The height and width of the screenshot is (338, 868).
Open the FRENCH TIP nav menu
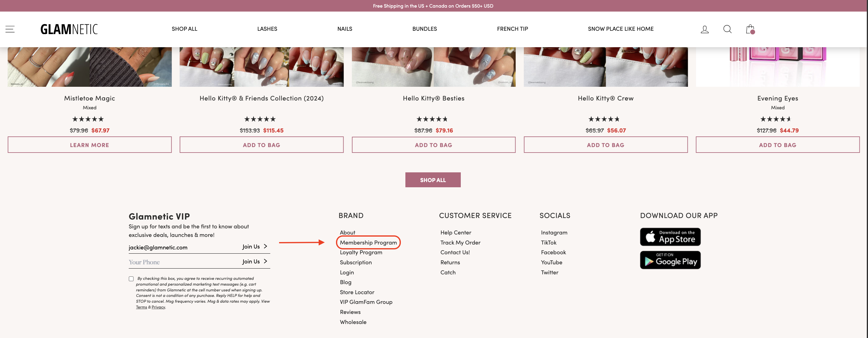512,29
